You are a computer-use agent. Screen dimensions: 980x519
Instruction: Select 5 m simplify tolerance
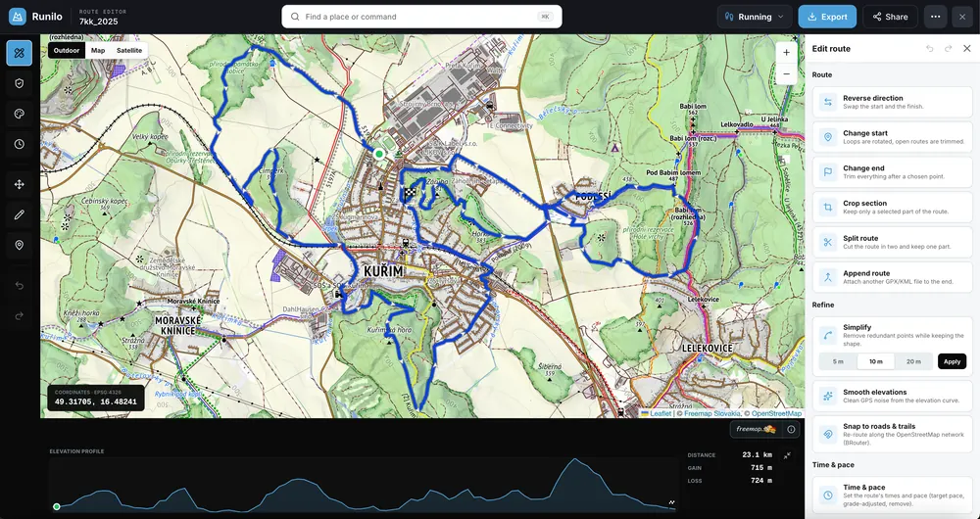tap(838, 361)
